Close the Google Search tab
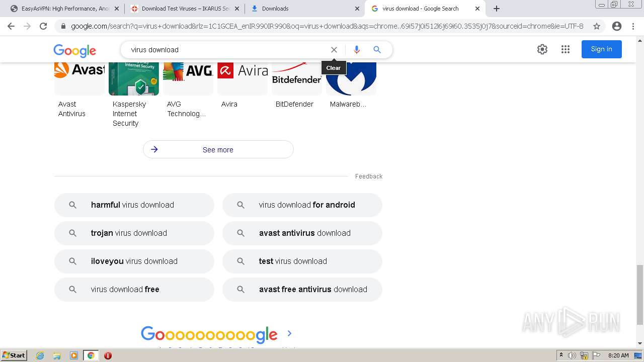Screen dimensions: 644x362 coord(477,9)
